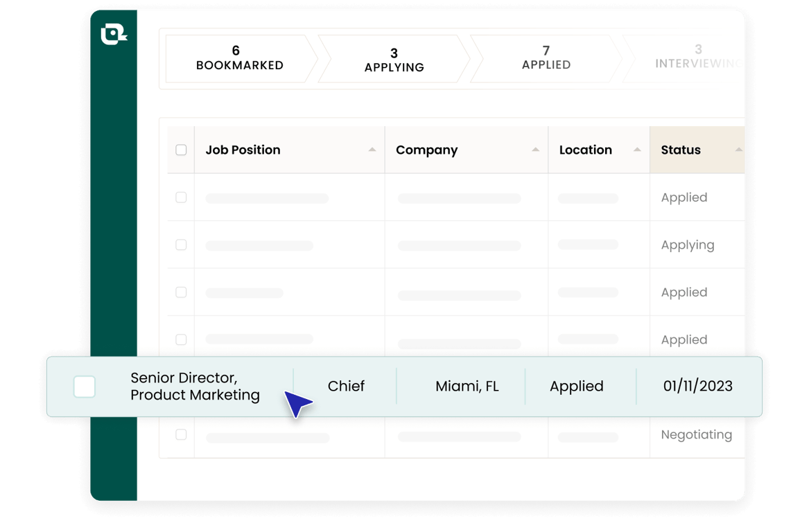Click the Senior Director, Product Marketing title
This screenshot has width=809, height=532.
coord(195,386)
